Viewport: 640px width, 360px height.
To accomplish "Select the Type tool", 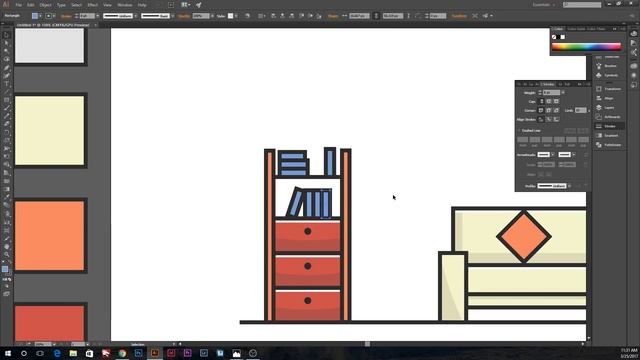I will coord(6,84).
